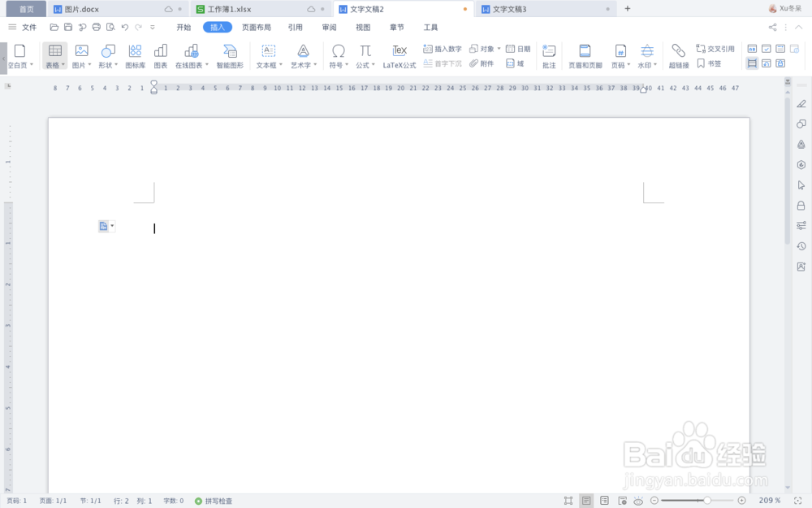The height and width of the screenshot is (508, 812).
Task: Attach a file with 附件
Action: [484, 63]
